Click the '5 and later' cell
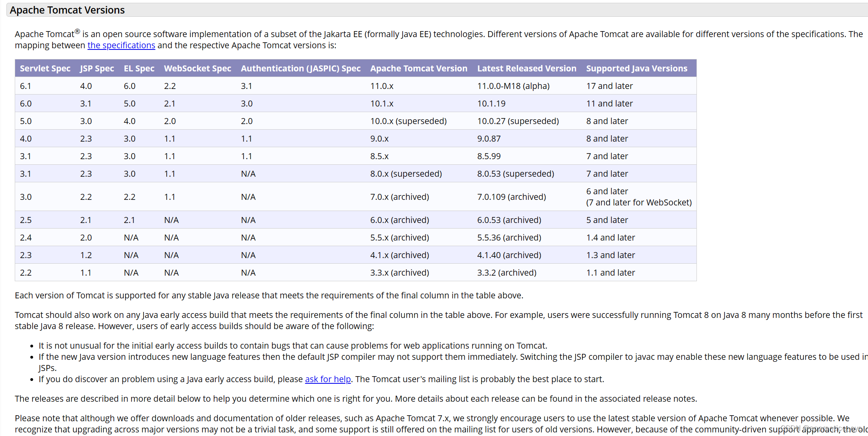868x436 pixels. 607,220
